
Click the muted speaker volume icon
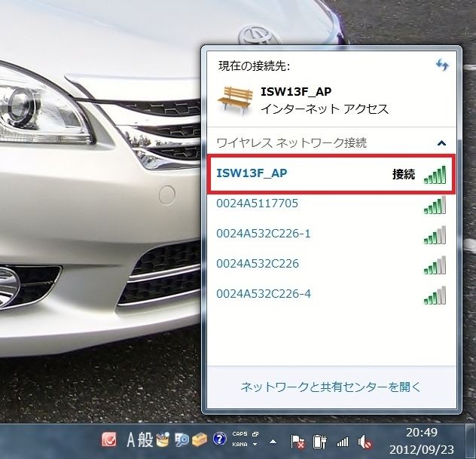click(x=365, y=442)
